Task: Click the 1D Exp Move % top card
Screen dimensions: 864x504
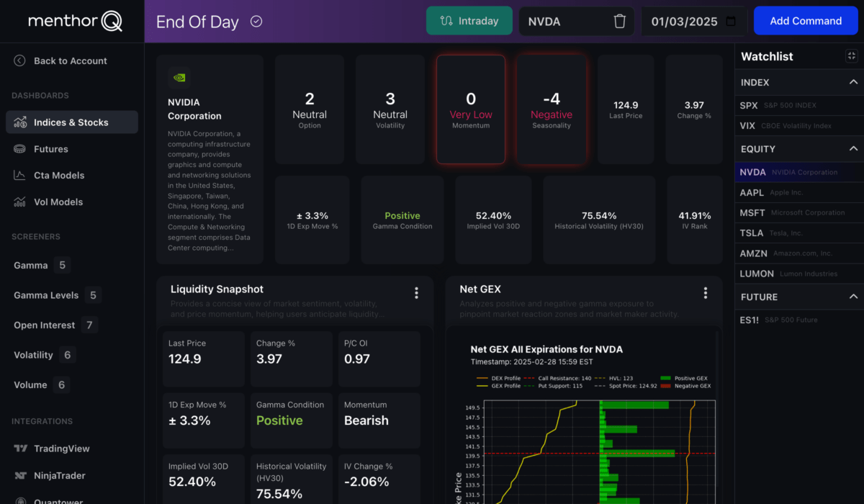Action: (x=312, y=220)
